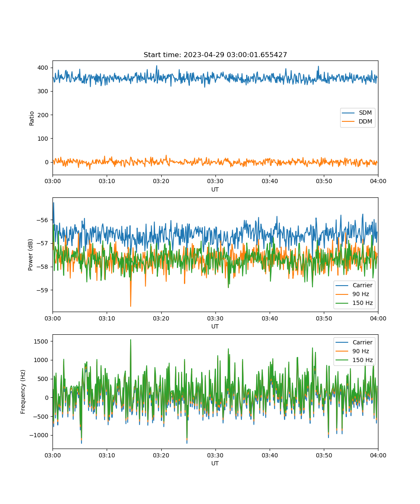Click 90 Hz label in Frequency plot legend
The height and width of the screenshot is (504, 420).
pyautogui.click(x=360, y=351)
